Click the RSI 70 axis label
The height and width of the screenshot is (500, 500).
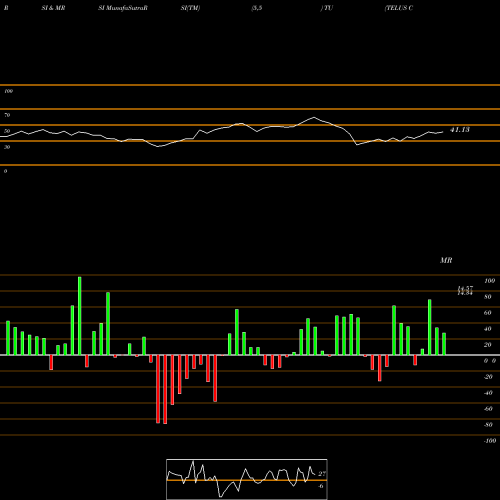[7, 115]
